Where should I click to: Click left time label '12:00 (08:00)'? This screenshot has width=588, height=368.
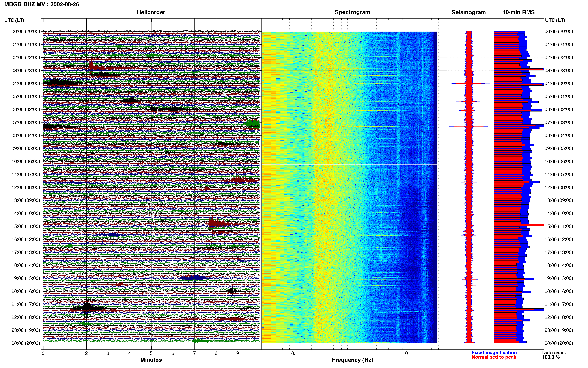pos(26,187)
